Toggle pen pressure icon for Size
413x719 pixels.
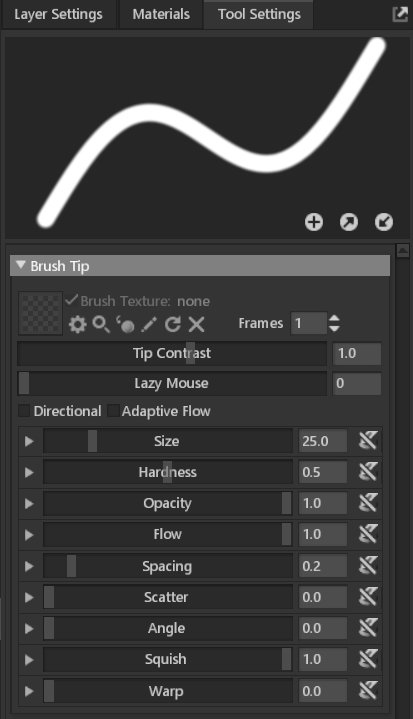(x=368, y=441)
